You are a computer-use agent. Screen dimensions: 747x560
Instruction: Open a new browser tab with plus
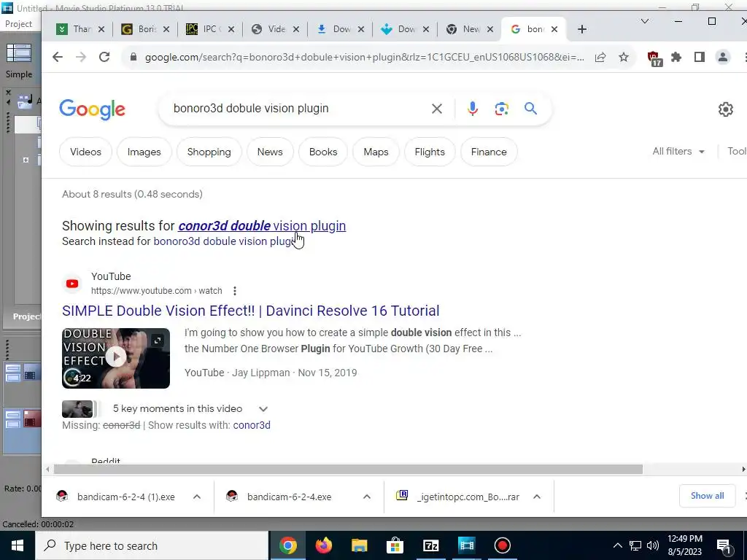[581, 29]
